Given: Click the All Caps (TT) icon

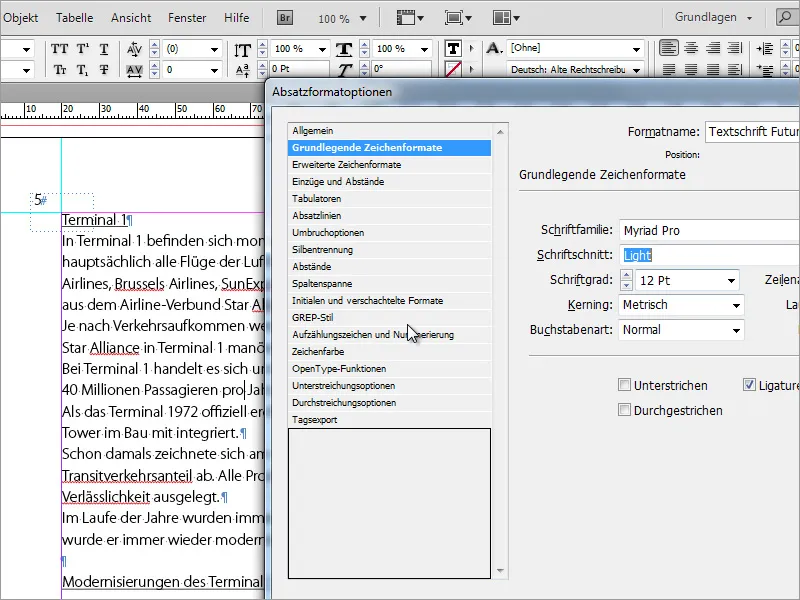Looking at the screenshot, I should pos(59,49).
